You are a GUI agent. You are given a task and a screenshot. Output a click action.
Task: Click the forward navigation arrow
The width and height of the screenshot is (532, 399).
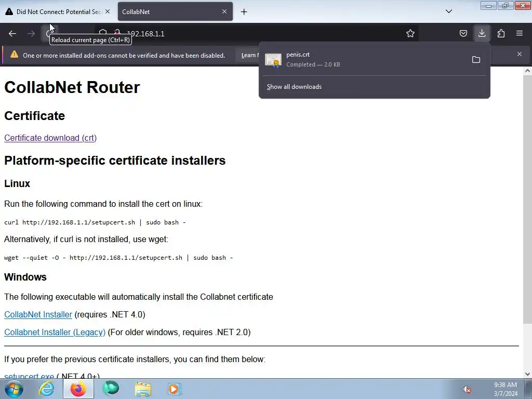pyautogui.click(x=31, y=34)
